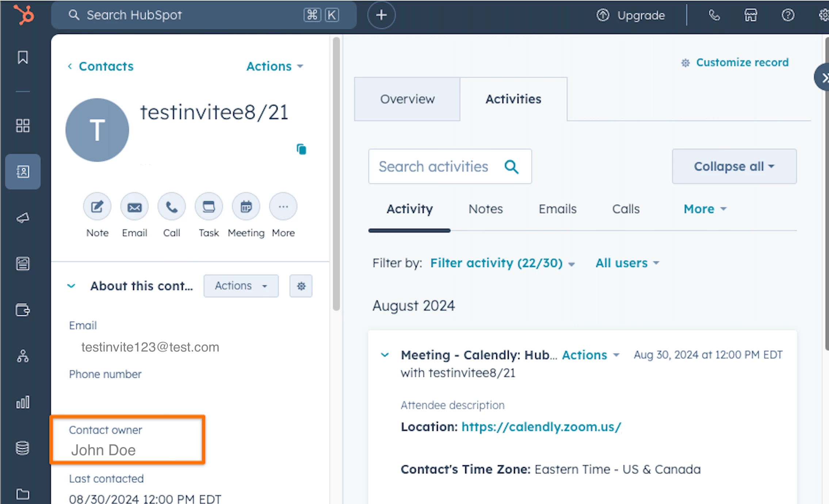The image size is (829, 504).
Task: Create a task using the Task icon
Action: 209,207
